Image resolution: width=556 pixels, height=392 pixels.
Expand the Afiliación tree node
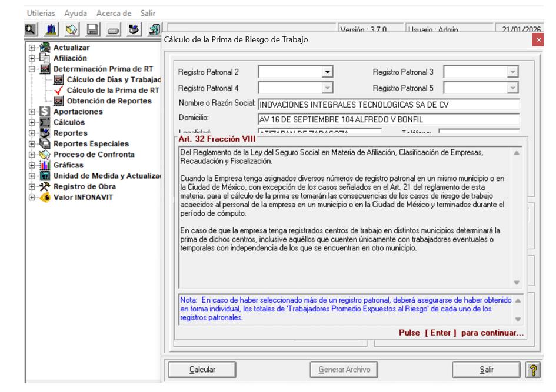pos(32,58)
